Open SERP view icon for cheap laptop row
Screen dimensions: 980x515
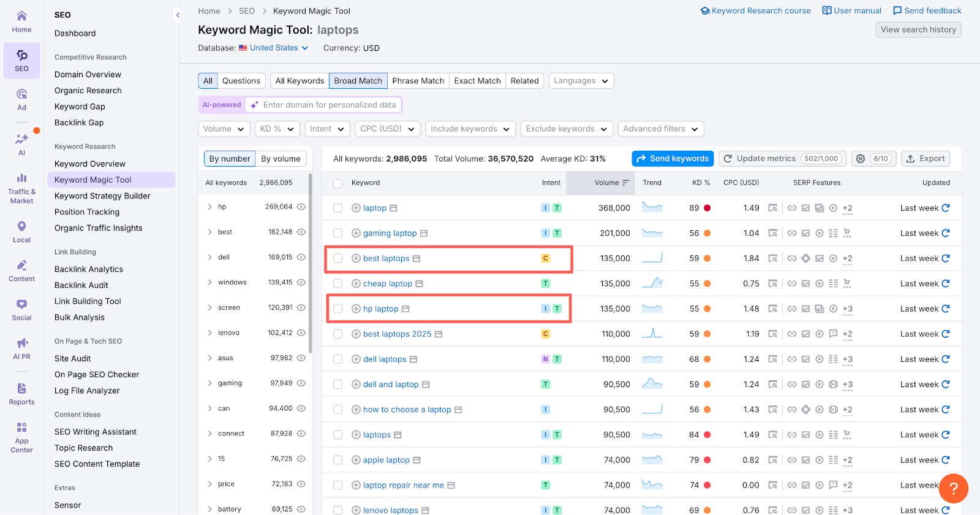click(x=773, y=284)
